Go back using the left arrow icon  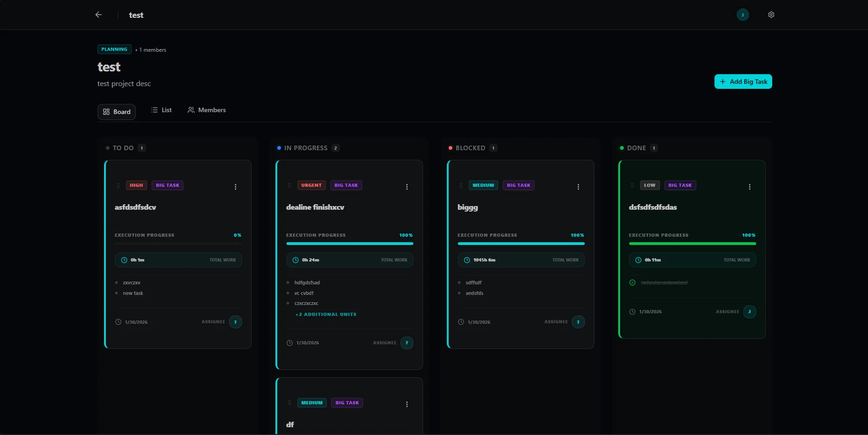99,15
